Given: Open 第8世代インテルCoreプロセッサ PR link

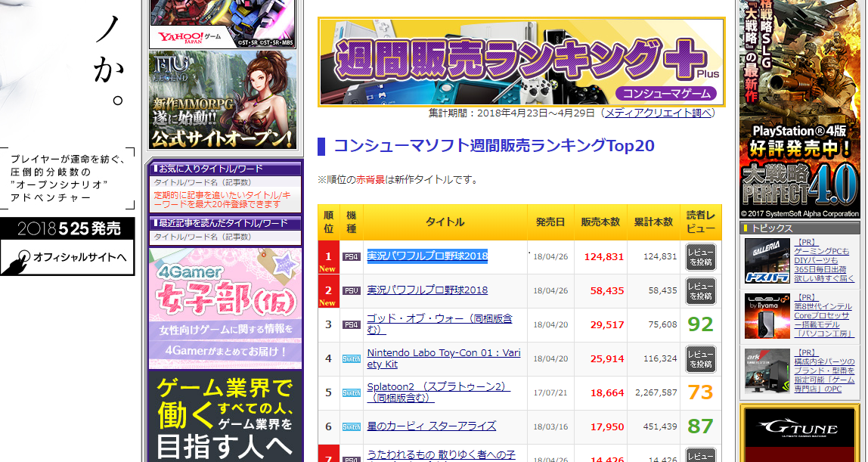Looking at the screenshot, I should tap(823, 315).
